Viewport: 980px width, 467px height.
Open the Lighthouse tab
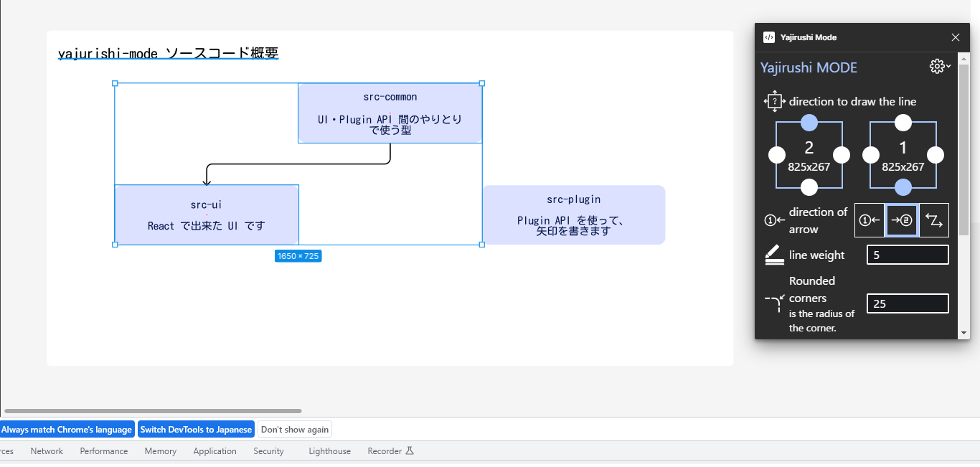[x=329, y=451]
